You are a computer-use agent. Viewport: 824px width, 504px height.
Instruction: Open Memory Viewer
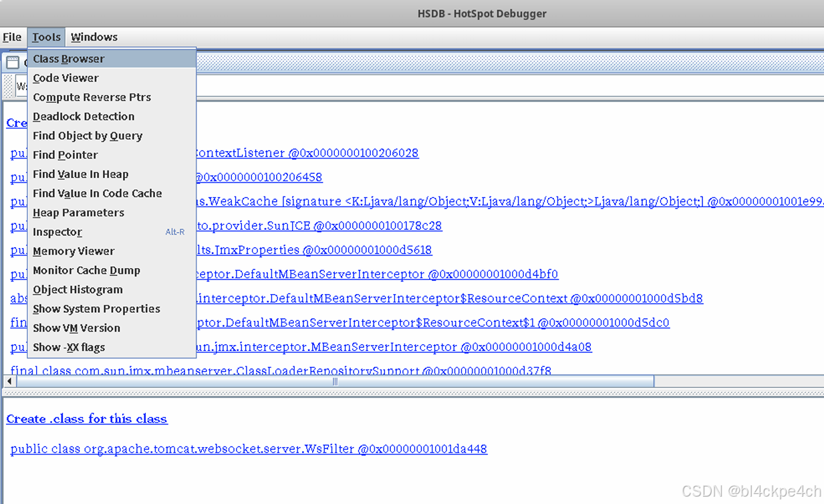pos(112,251)
